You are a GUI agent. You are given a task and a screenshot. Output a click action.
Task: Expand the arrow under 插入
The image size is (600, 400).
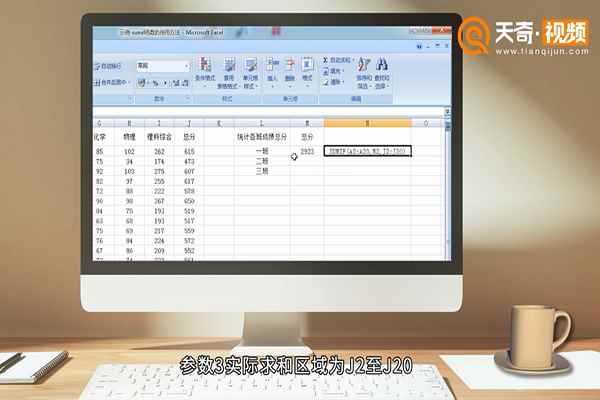[272, 87]
